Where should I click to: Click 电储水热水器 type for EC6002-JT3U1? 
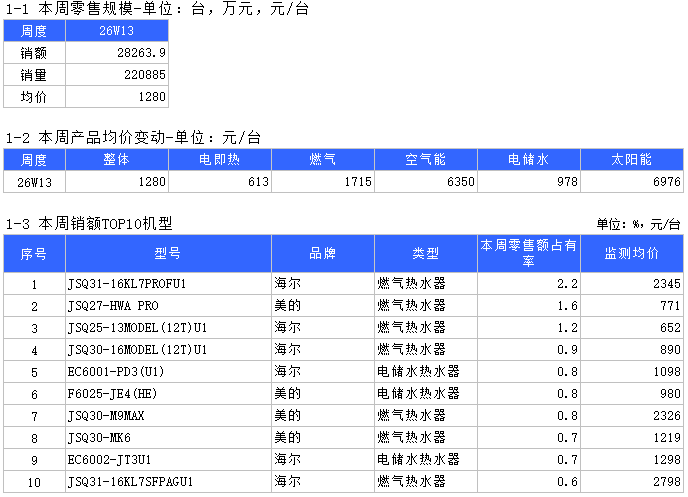point(418,459)
